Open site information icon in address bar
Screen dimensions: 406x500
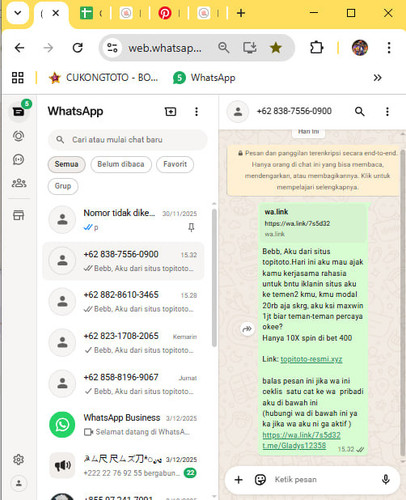[112, 48]
